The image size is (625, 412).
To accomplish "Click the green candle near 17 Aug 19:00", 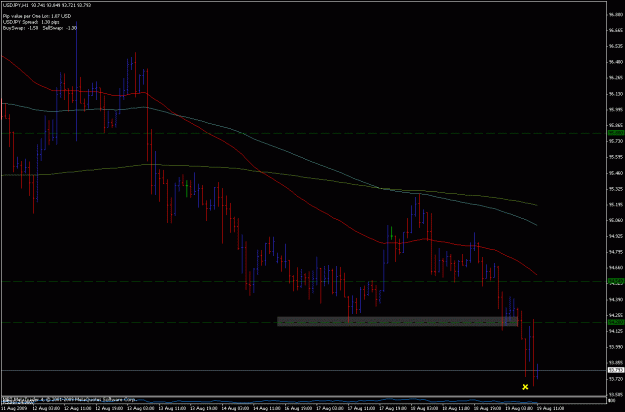I will (x=391, y=233).
